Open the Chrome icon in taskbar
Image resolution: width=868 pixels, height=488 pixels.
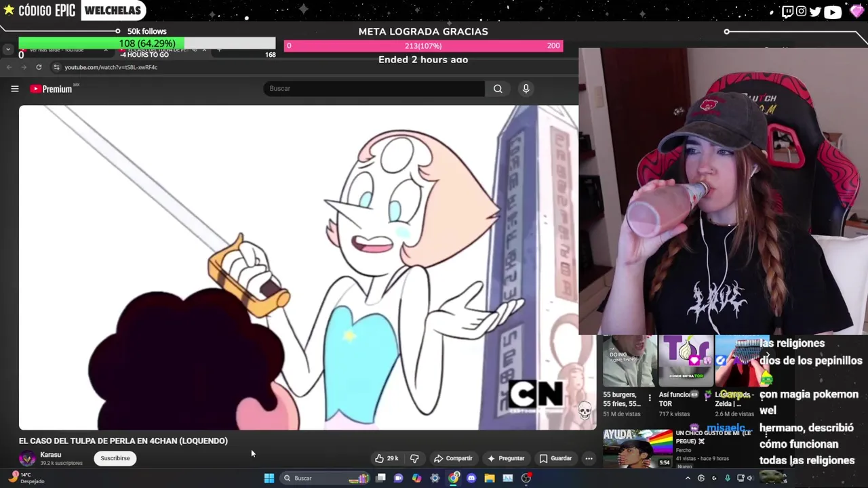[453, 479]
